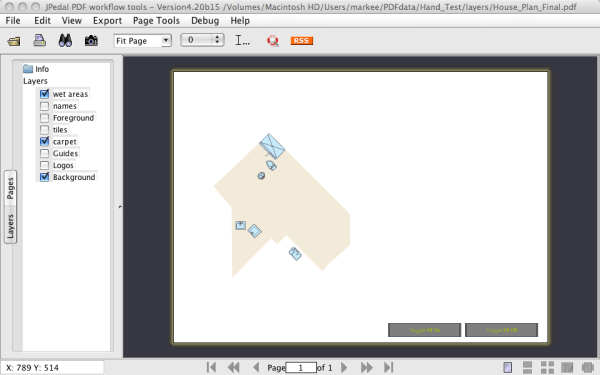
Task: Click the print icon in toolbar
Action: click(x=39, y=40)
